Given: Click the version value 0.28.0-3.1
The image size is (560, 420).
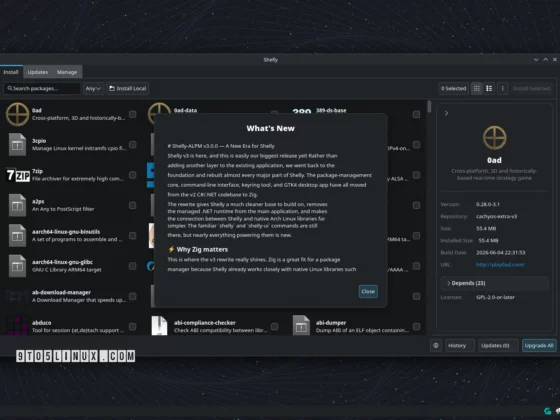Looking at the screenshot, I should (488, 204).
